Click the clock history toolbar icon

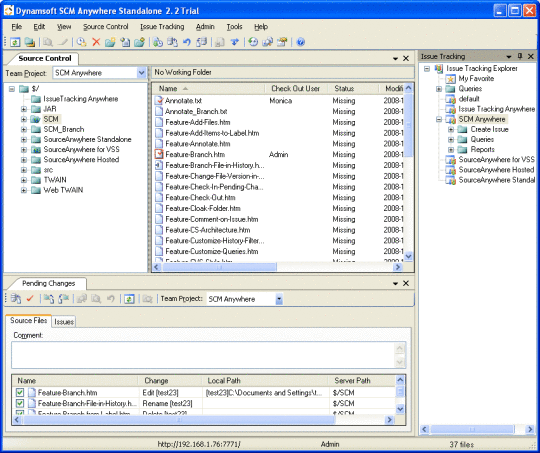tap(81, 42)
